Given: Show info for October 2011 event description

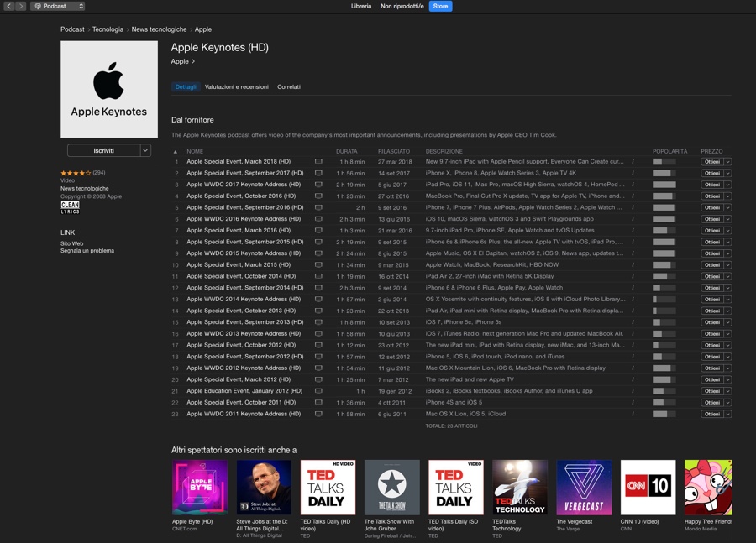Looking at the screenshot, I should tap(633, 403).
